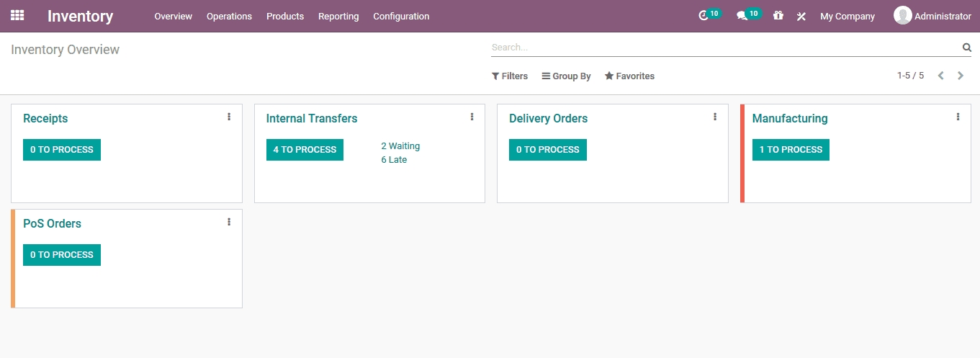Open the Operations menu
The image size is (980, 358).
[x=229, y=16]
